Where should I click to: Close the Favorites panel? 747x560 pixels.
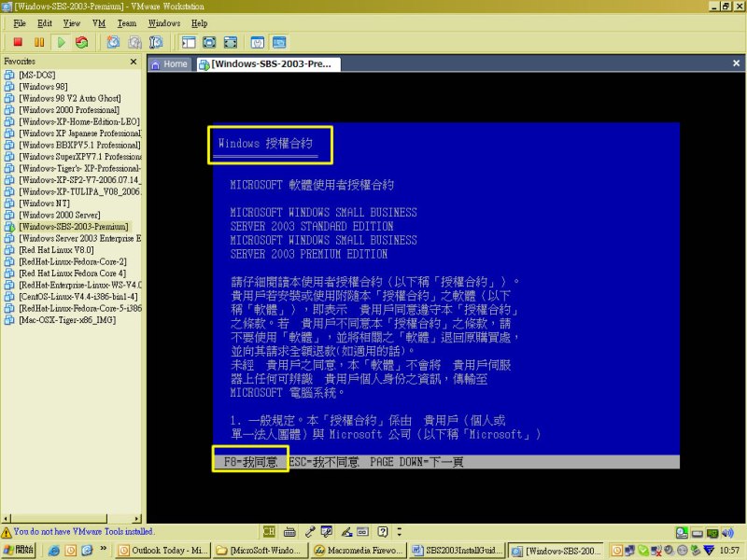click(134, 62)
